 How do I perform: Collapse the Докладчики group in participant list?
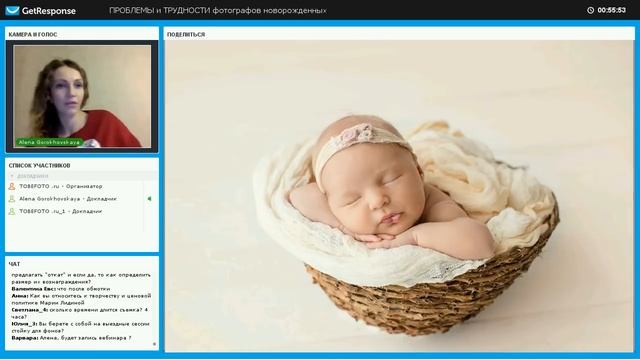12,176
